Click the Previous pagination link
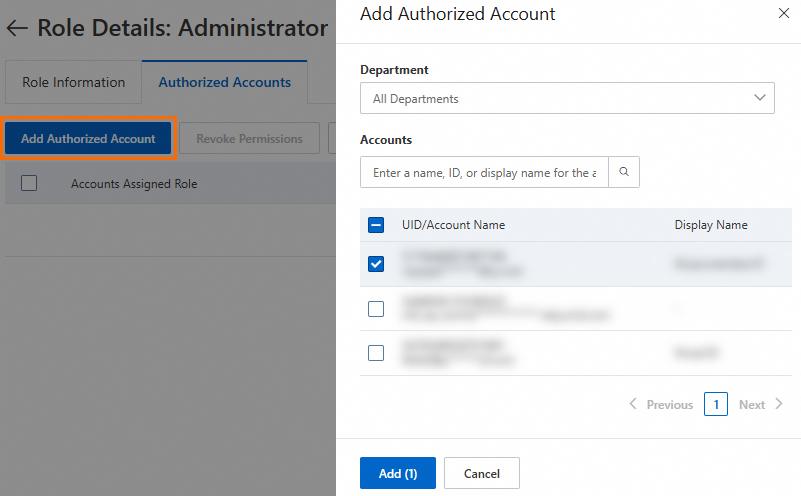 tap(670, 405)
